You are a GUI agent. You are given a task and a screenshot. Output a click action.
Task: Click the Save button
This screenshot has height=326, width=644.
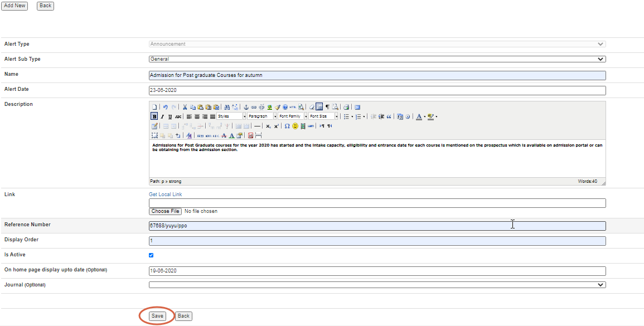157,316
